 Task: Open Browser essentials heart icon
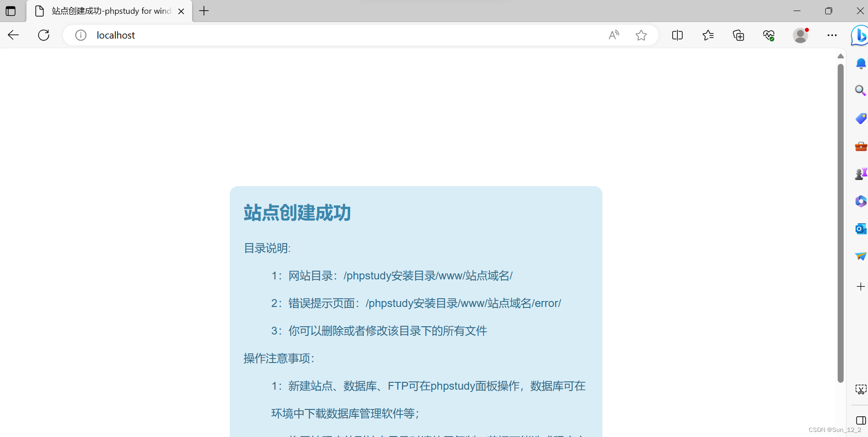coord(769,35)
